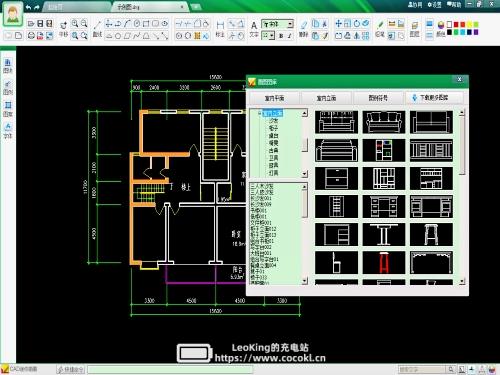Click the orange hatch fill icon
Viewport: 500px width, 375px height.
197,36
